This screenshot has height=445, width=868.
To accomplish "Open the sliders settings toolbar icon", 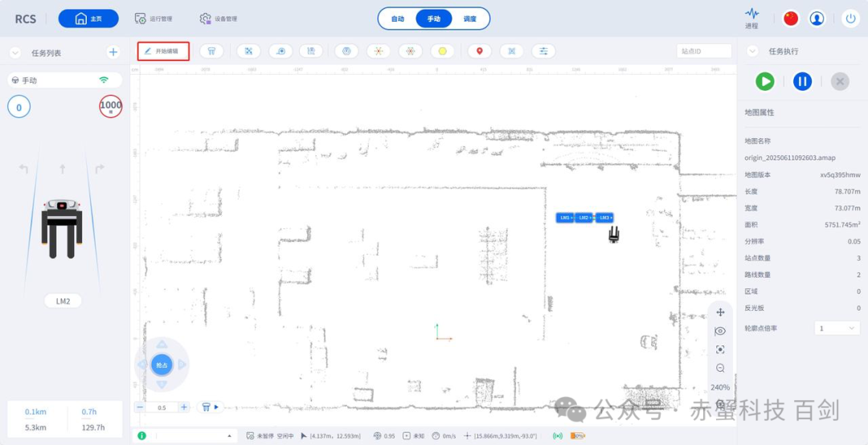I will (543, 51).
